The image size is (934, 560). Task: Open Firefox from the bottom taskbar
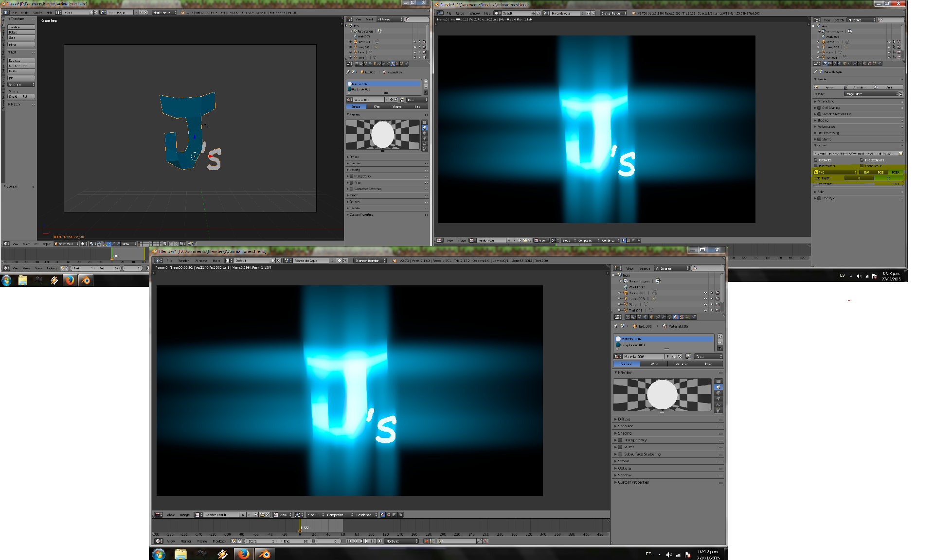pos(243,554)
